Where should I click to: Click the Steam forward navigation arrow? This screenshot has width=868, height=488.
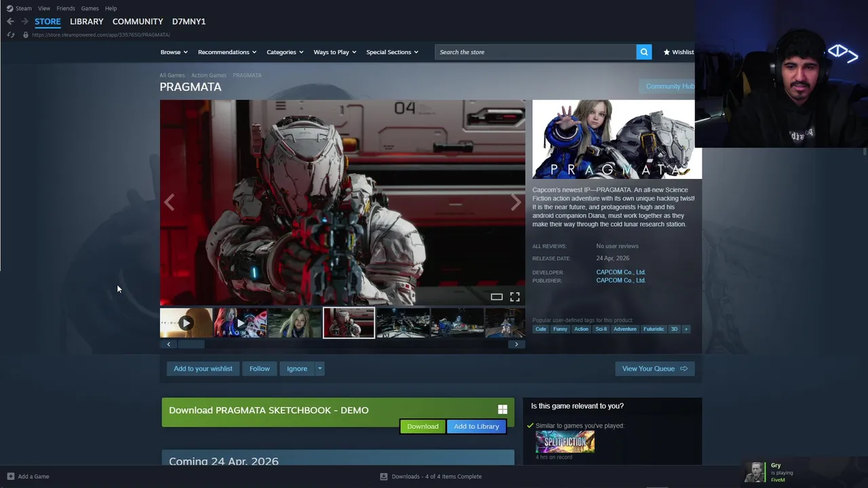pos(24,21)
